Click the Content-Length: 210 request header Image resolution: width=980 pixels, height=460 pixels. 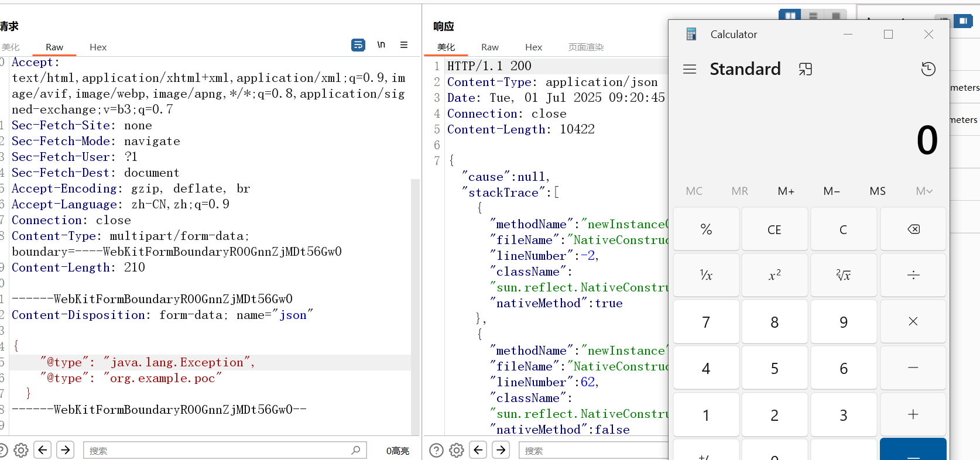[78, 267]
